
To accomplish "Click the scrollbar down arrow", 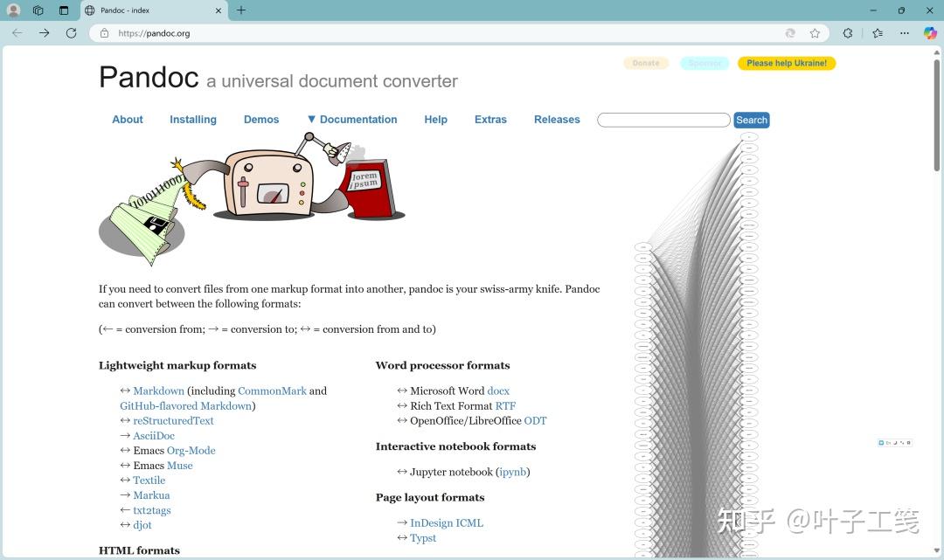I will (937, 550).
